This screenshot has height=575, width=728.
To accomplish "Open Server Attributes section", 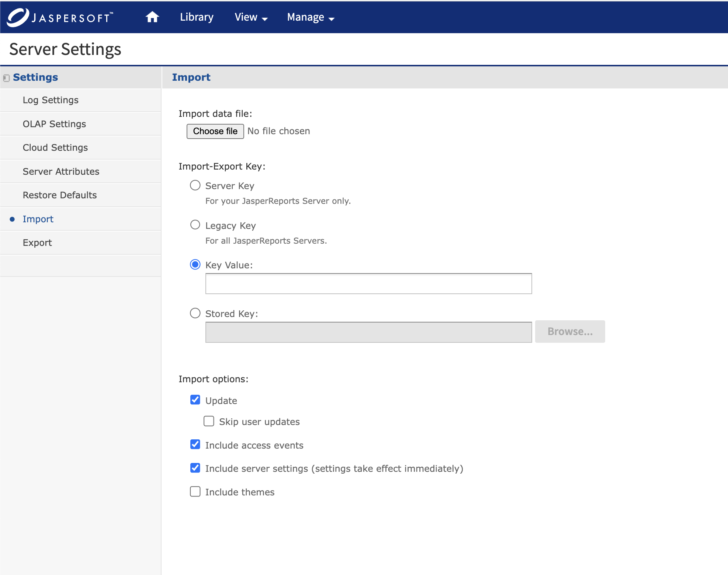I will pos(61,171).
